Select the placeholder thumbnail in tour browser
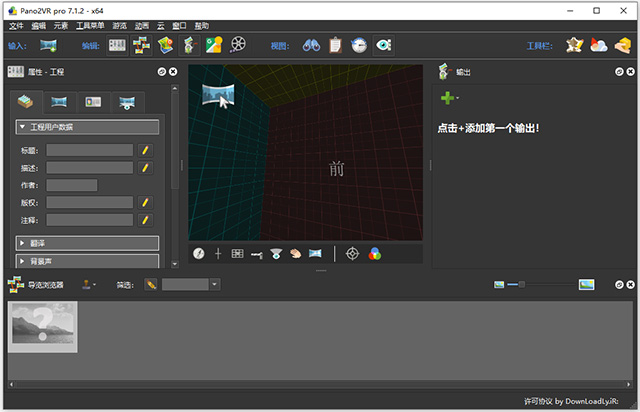The image size is (640, 412). coord(43,327)
